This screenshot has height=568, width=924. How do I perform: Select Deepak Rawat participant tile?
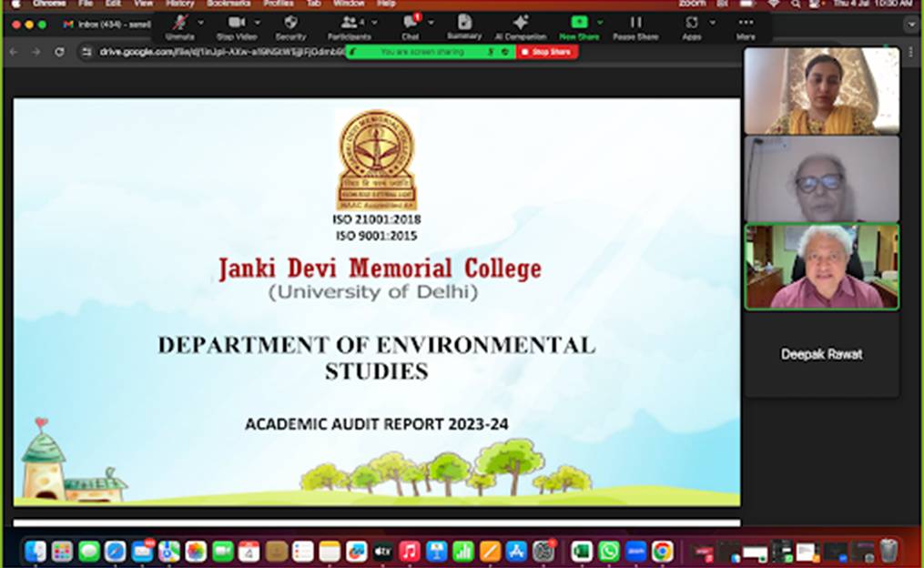point(821,354)
